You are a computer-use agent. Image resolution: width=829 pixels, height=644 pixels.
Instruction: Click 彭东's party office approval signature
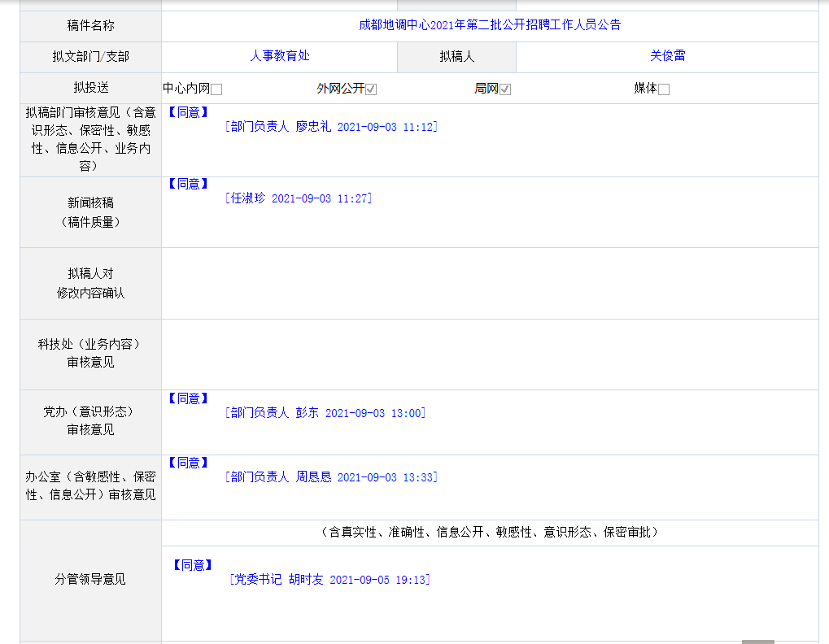pyautogui.click(x=325, y=413)
